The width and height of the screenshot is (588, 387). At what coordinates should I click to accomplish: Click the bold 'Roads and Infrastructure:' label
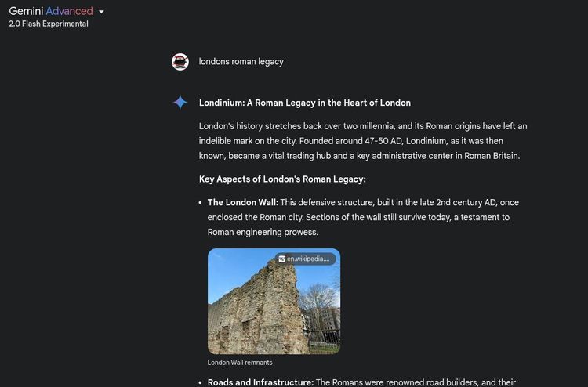pos(260,382)
